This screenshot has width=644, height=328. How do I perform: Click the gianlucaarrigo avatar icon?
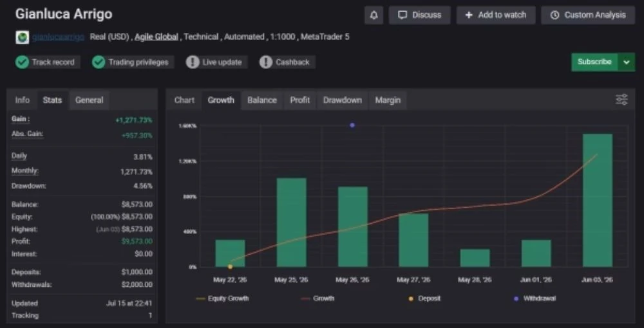click(x=22, y=37)
